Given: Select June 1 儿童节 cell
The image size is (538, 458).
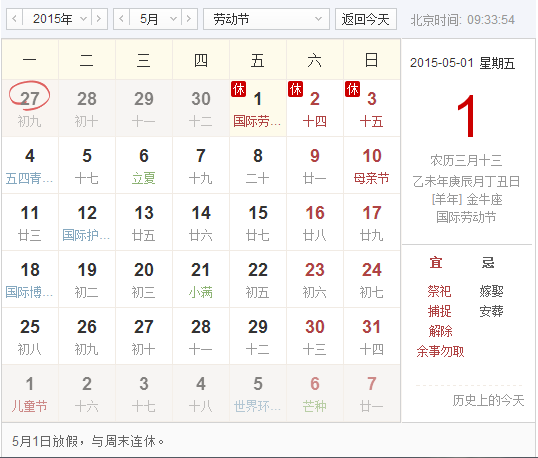Looking at the screenshot, I should (30, 393).
